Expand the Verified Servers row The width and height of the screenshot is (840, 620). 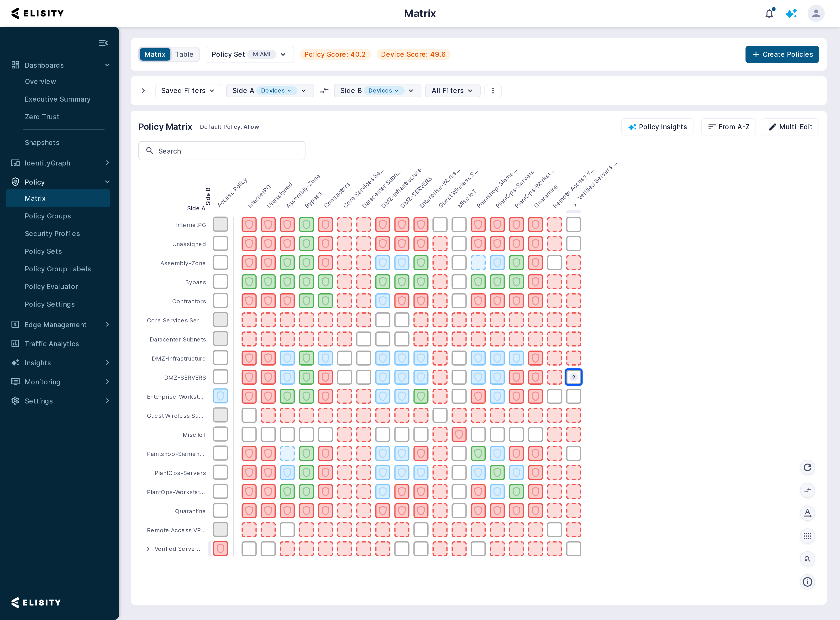148,549
